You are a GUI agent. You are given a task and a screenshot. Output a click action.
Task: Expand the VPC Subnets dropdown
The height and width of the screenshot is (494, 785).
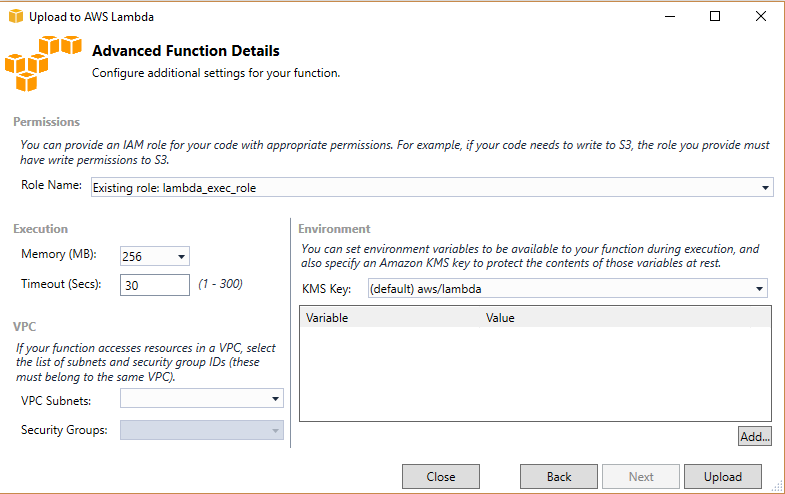[202, 399]
